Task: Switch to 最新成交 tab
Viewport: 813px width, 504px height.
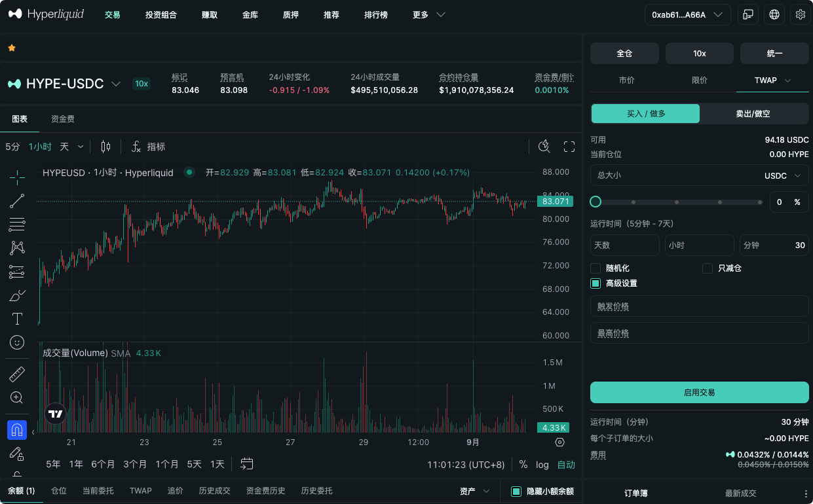Action: point(740,493)
